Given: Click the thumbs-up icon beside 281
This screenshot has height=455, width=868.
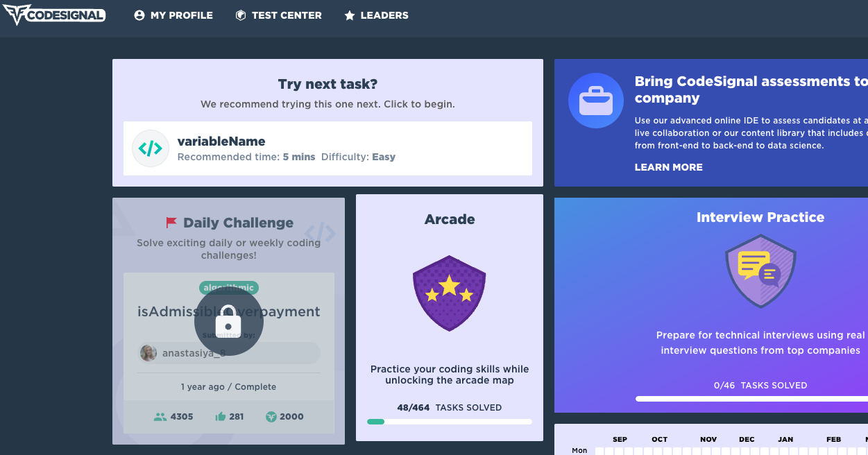Looking at the screenshot, I should coord(221,417).
